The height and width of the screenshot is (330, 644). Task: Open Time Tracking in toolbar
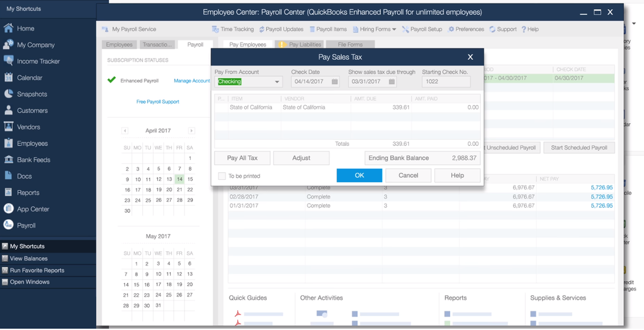point(233,29)
